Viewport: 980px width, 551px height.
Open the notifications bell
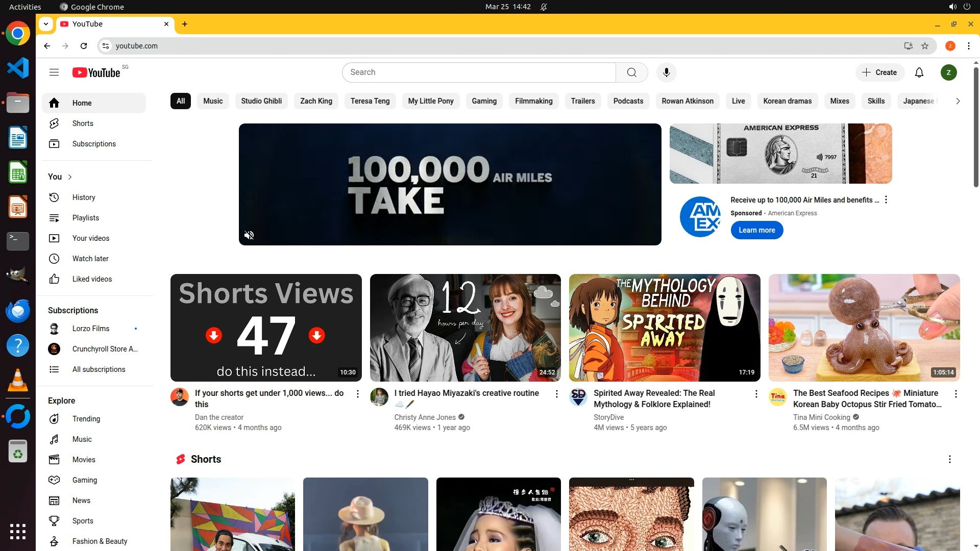click(919, 72)
